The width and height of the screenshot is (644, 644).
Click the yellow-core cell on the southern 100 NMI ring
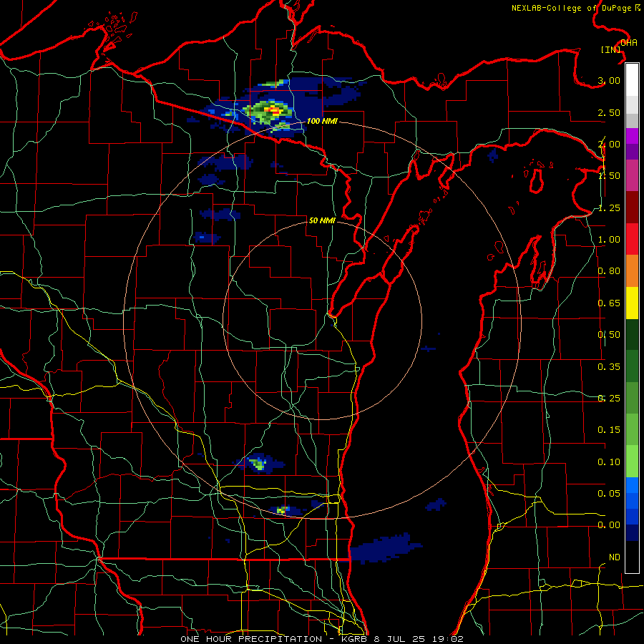click(x=282, y=510)
